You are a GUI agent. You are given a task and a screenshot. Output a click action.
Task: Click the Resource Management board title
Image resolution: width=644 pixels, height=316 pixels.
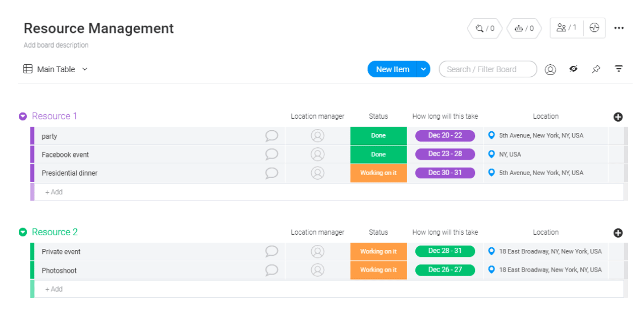tap(98, 28)
